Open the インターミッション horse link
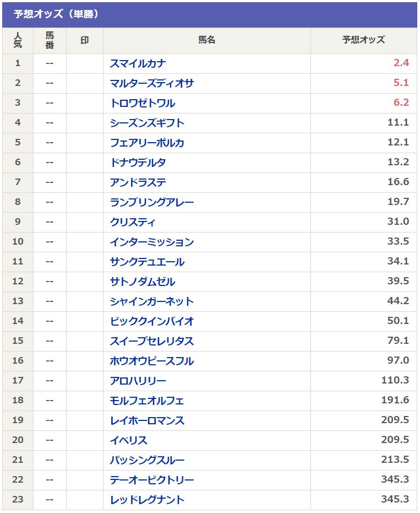Screen dimensions: 420x513 (x=152, y=242)
